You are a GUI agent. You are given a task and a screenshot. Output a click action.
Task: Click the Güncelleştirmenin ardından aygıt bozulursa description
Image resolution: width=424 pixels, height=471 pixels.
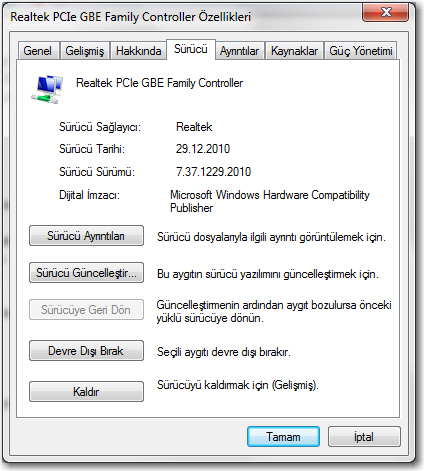tap(274, 312)
